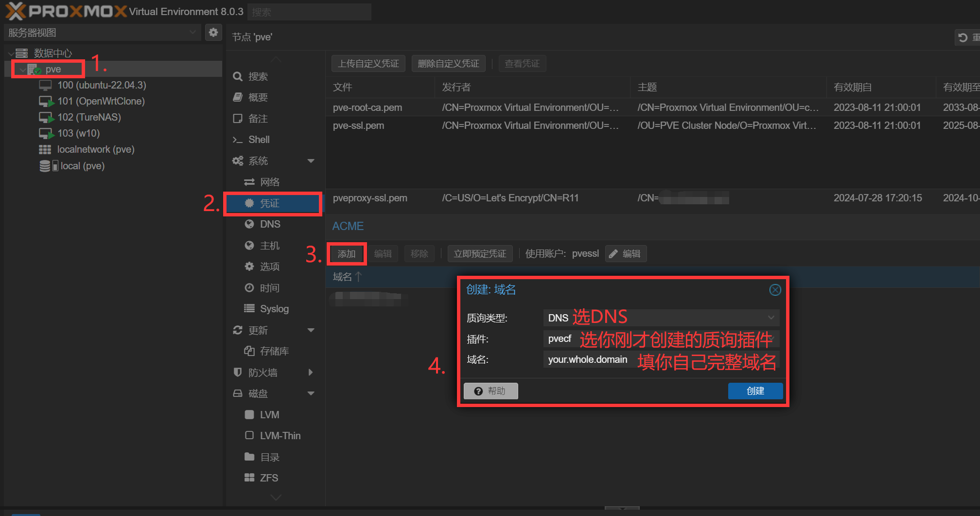Click the domain name input field
Screen dimensions: 980x516
588,359
